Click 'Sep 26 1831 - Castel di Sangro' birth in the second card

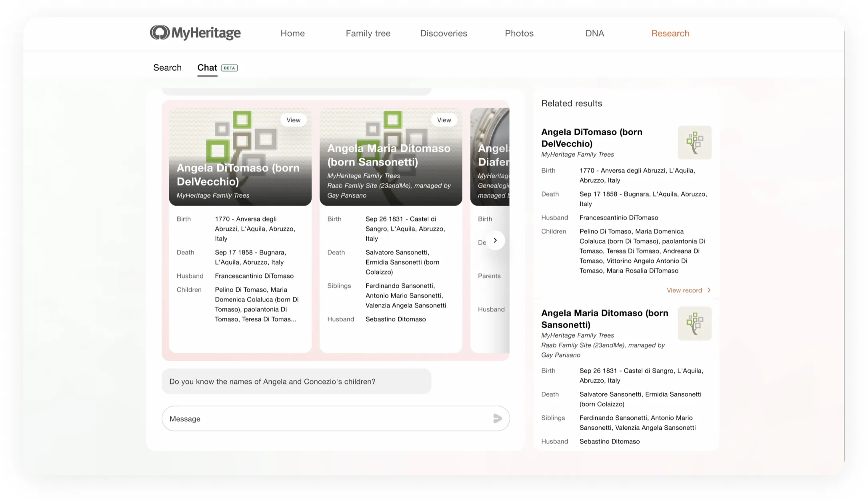click(405, 229)
